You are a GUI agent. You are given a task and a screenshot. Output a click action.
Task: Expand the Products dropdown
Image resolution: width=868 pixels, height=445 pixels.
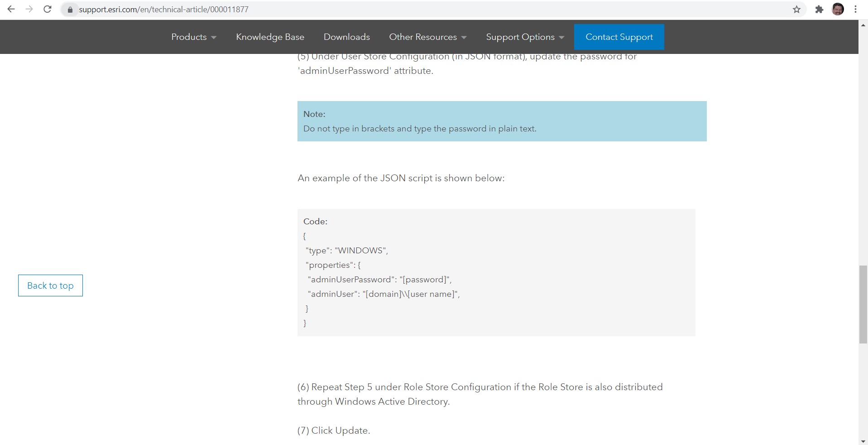point(193,37)
